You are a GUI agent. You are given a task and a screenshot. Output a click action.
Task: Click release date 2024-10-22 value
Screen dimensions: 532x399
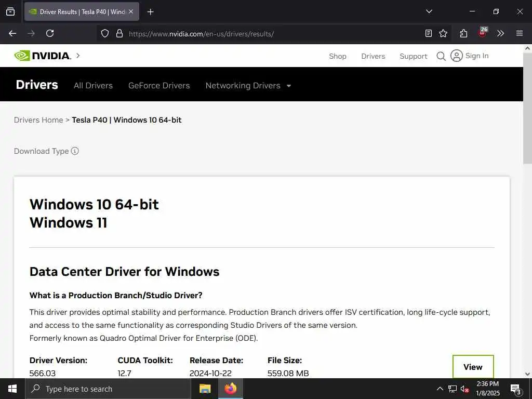[210, 373]
